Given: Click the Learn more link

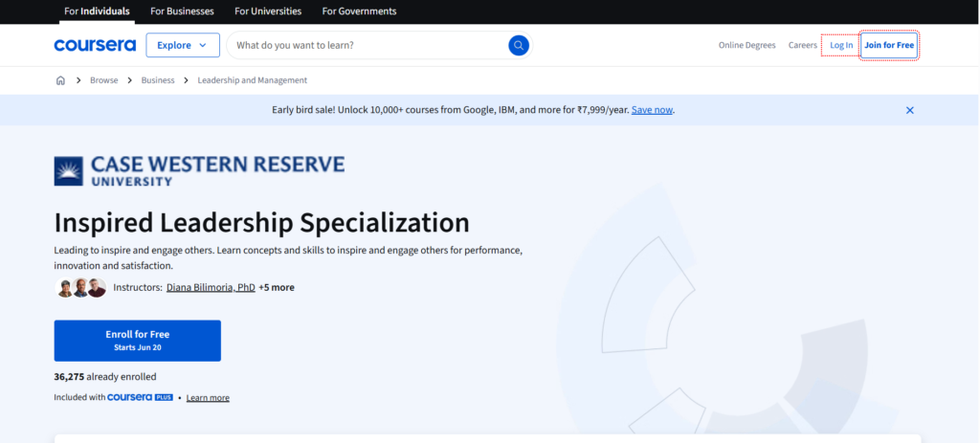Looking at the screenshot, I should pyautogui.click(x=208, y=398).
